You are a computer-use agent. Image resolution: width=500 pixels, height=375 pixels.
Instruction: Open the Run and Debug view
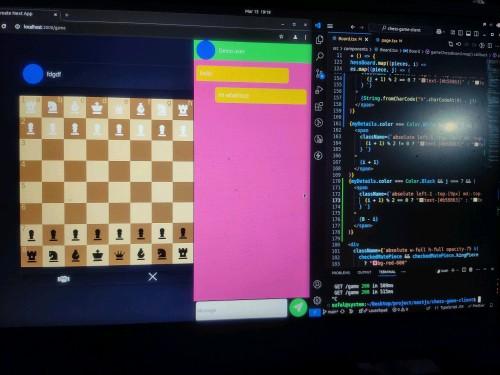pyautogui.click(x=319, y=90)
